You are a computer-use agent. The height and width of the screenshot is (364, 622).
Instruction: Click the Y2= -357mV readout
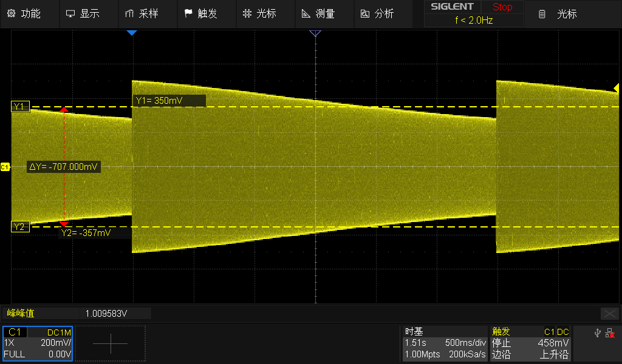[x=94, y=233]
